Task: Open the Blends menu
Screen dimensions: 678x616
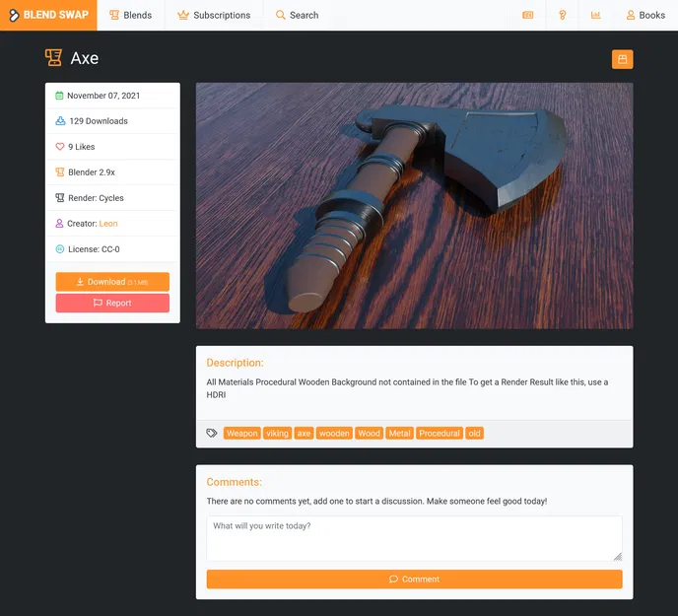Action: pos(131,15)
